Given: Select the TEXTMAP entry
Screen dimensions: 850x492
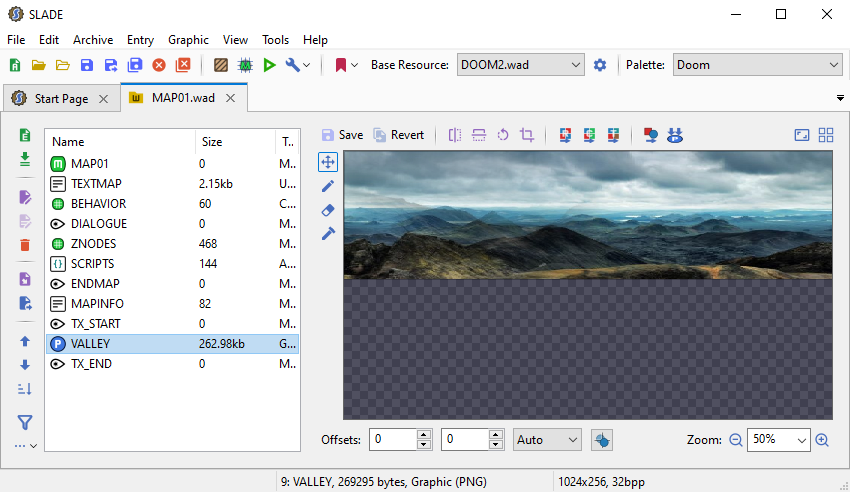Looking at the screenshot, I should (172, 184).
